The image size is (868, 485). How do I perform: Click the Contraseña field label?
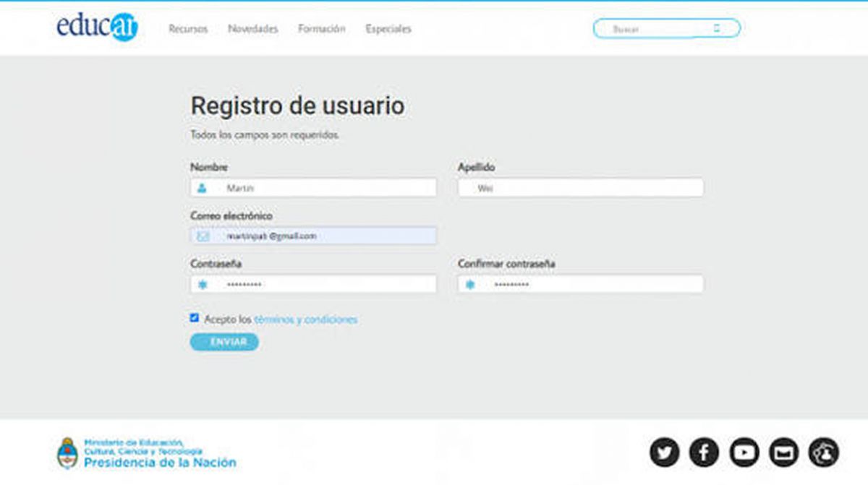pyautogui.click(x=216, y=264)
